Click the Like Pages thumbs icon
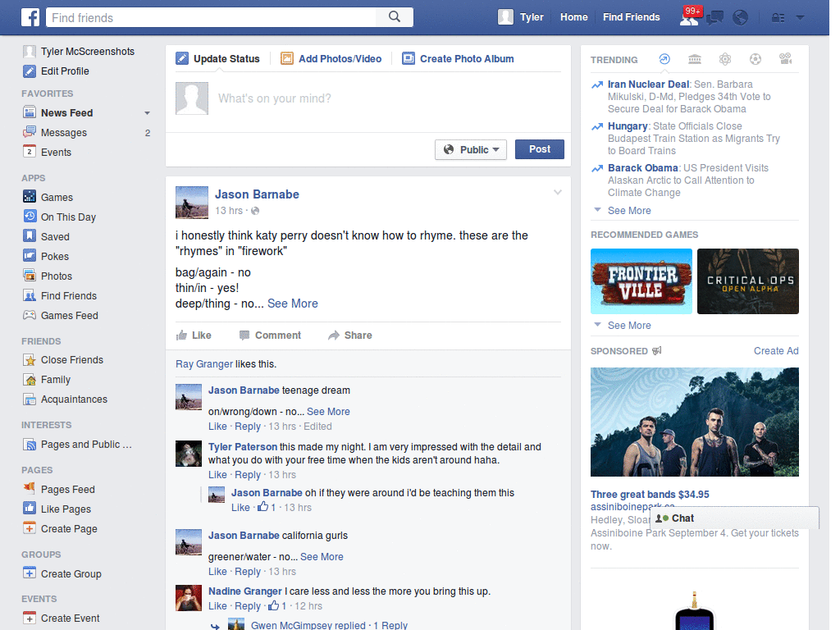This screenshot has width=840, height=630. tap(30, 509)
